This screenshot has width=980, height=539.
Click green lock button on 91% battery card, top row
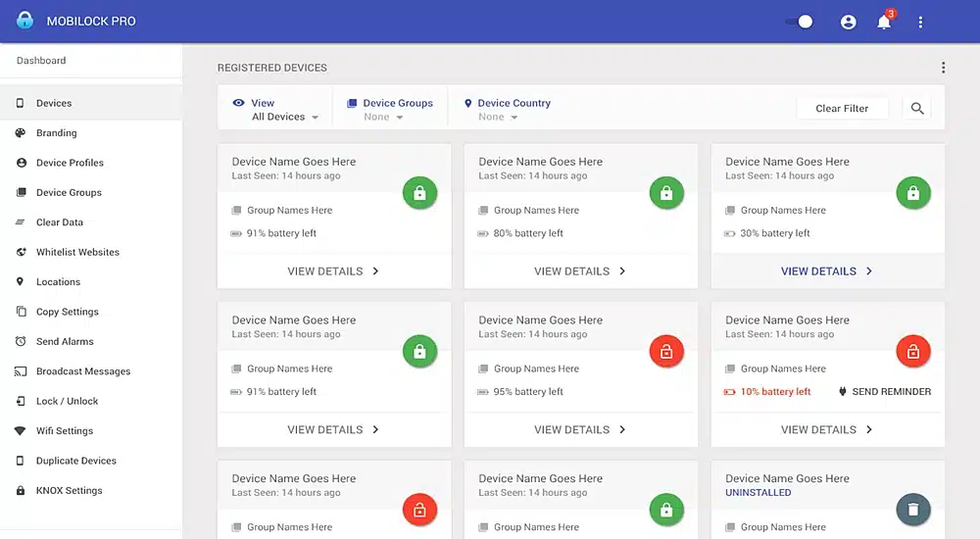[419, 193]
